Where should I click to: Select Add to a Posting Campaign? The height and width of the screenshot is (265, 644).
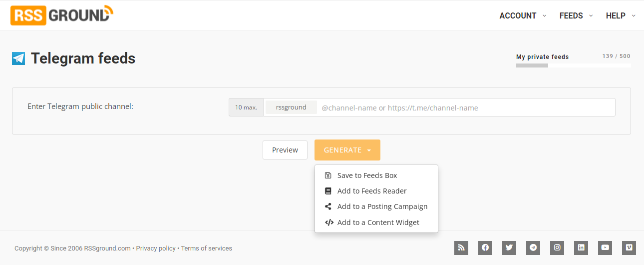(x=382, y=206)
